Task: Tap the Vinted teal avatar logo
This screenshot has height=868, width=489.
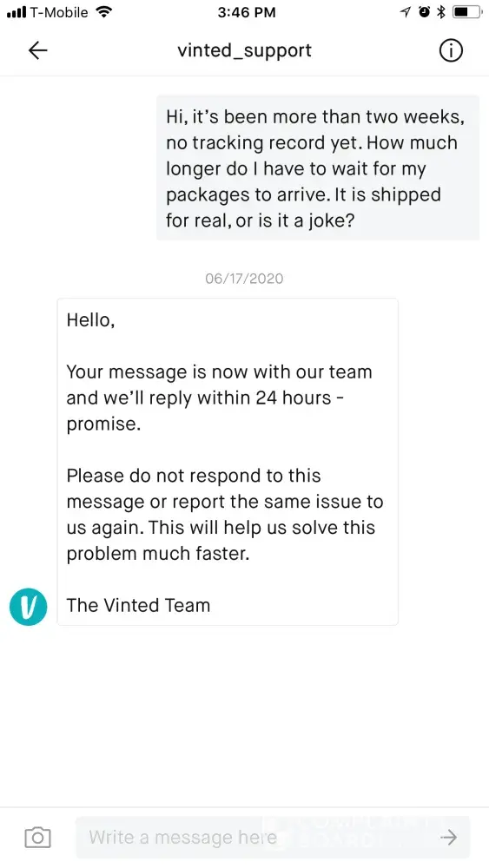Action: [x=29, y=607]
